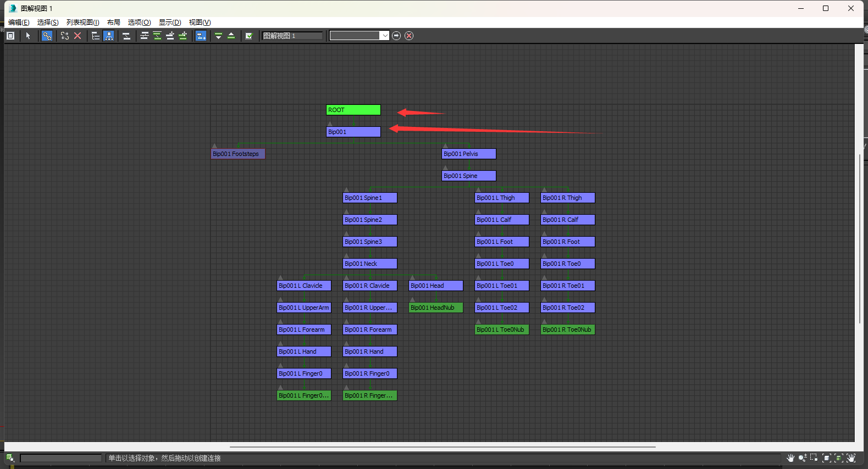Screen dimensions: 868x469
Task: Collapse arrow above Bip001 Spine1 node
Action: click(346, 190)
